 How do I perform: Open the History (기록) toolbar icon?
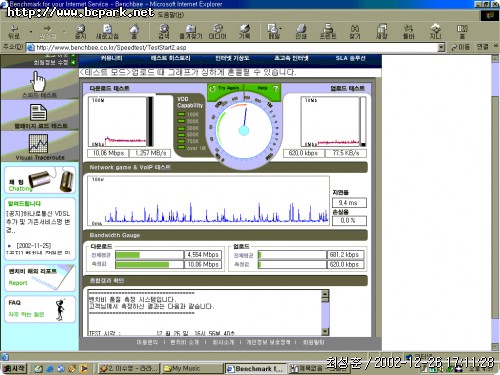point(244,32)
